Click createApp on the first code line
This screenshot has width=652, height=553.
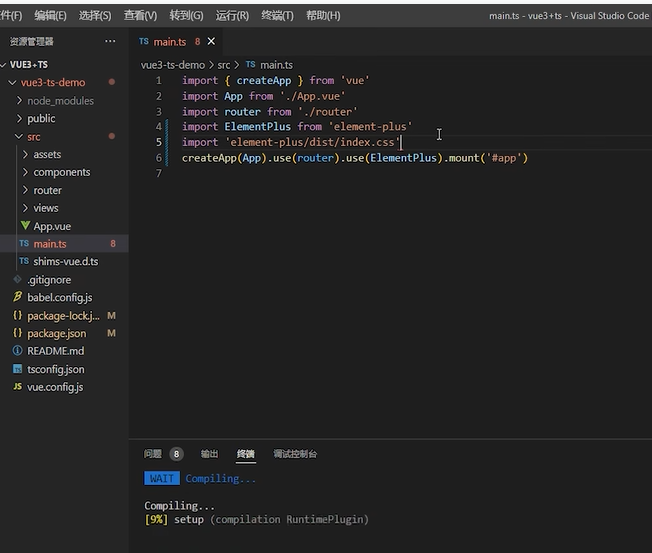point(264,80)
